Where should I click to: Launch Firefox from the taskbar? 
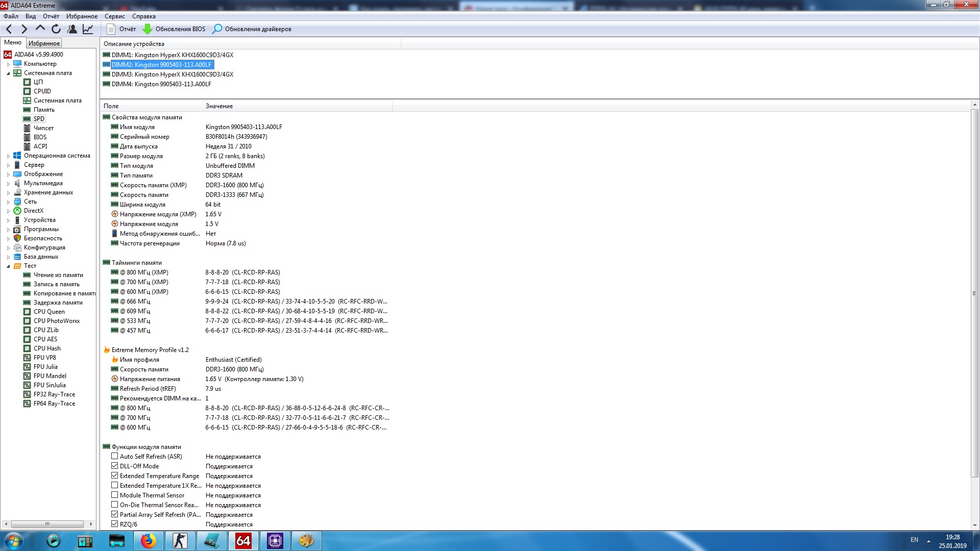point(149,541)
